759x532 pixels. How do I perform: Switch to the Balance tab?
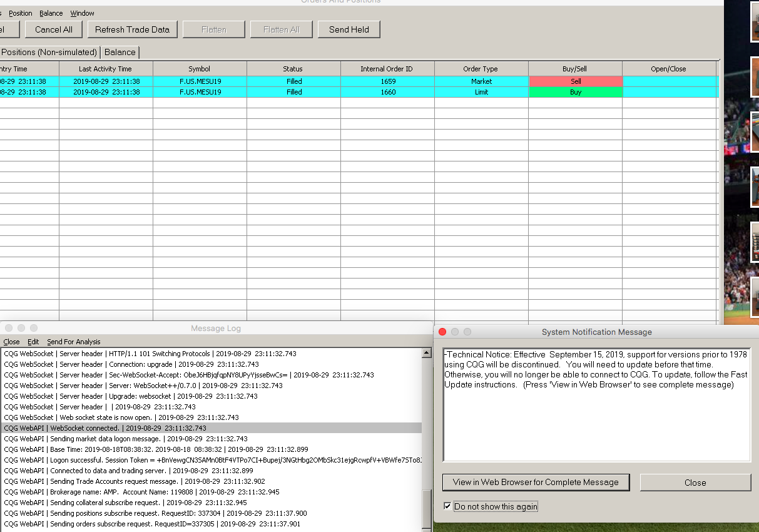pos(120,52)
